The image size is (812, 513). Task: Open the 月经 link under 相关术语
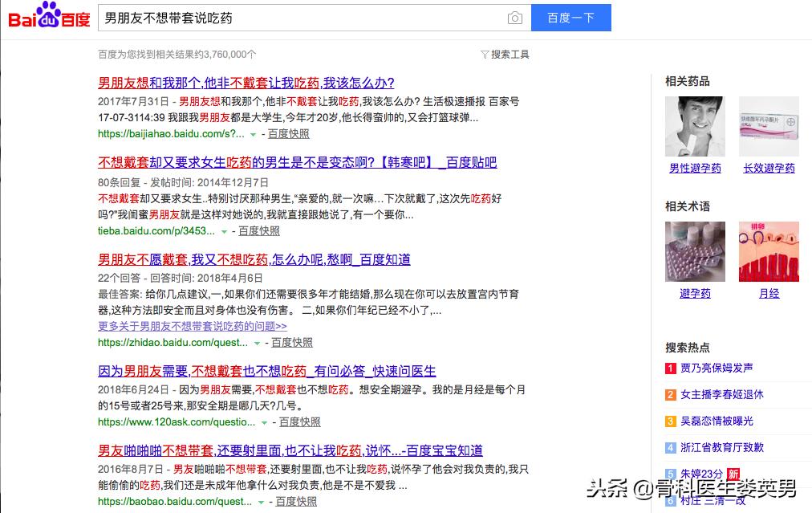[x=768, y=293]
